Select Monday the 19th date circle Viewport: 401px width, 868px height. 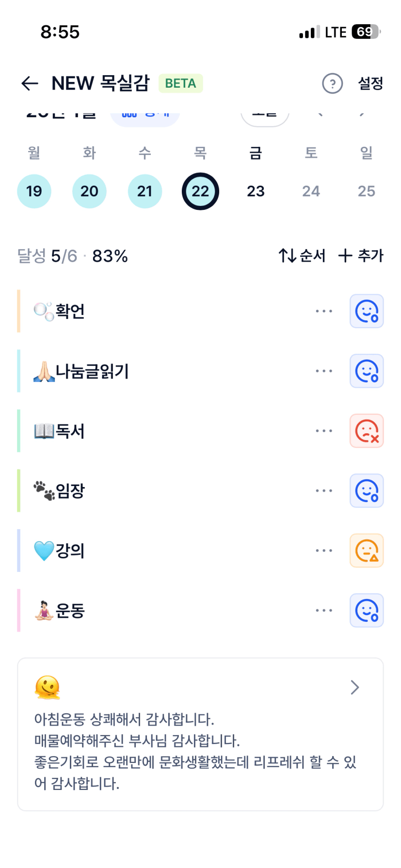coord(34,191)
